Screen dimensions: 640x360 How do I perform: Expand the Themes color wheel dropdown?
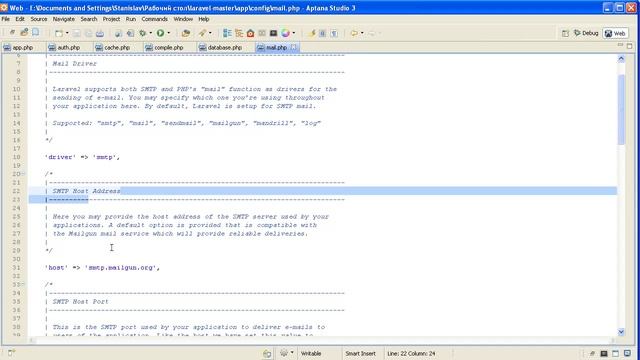293,33
